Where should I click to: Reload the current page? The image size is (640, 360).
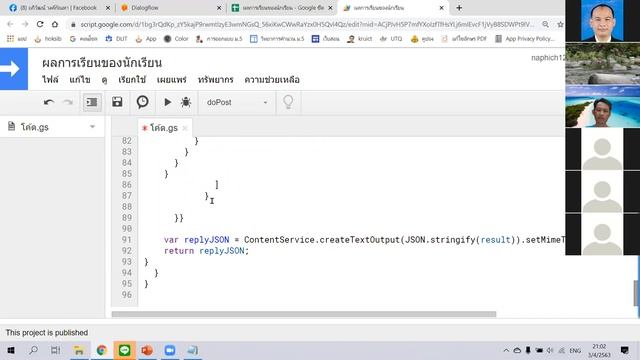[x=40, y=24]
